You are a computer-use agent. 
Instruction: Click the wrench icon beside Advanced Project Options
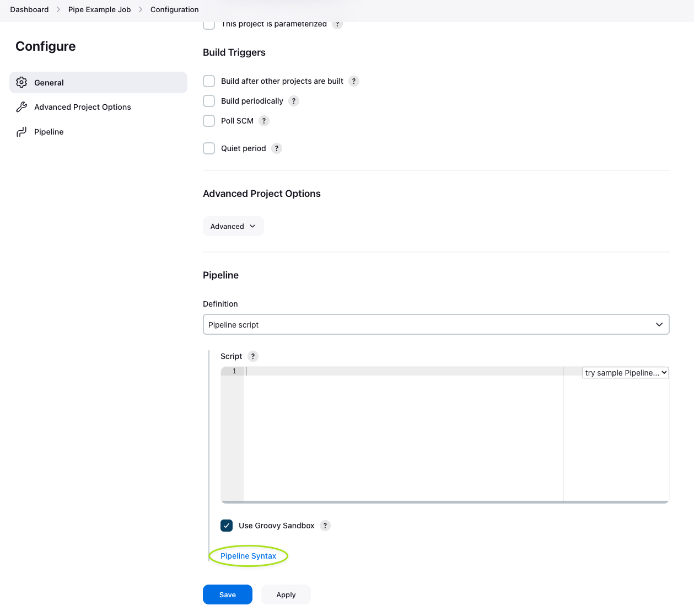coord(21,106)
